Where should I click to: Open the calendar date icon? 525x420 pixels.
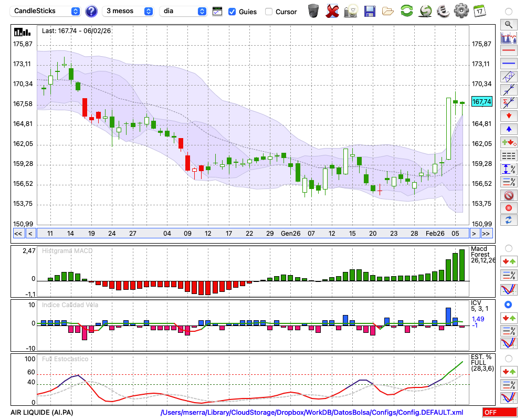coord(479,11)
